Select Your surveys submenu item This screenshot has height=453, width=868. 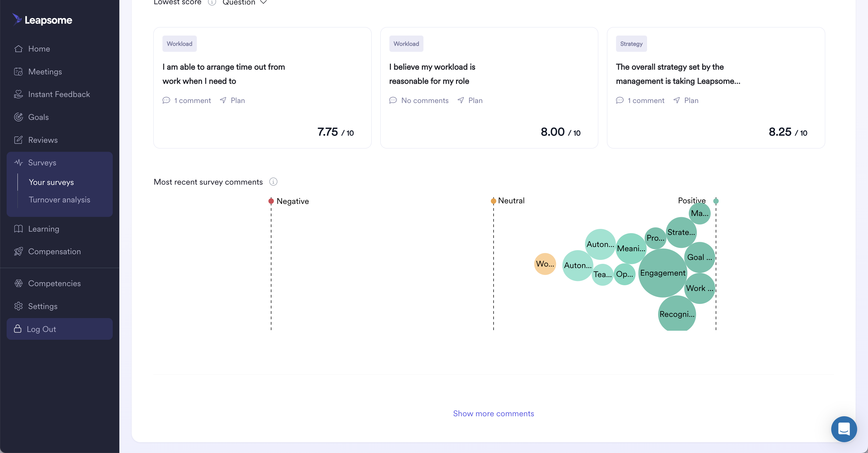(51, 182)
